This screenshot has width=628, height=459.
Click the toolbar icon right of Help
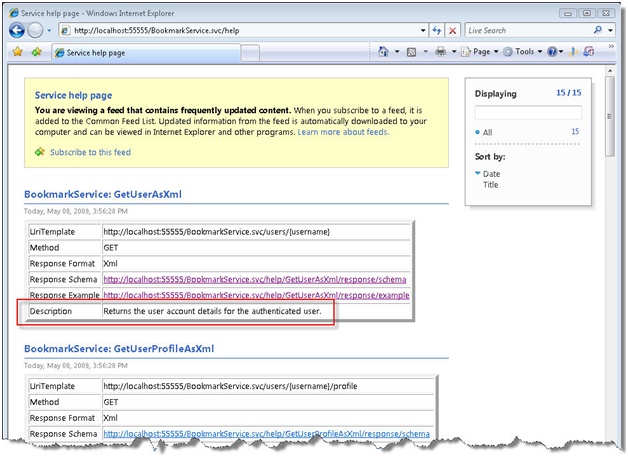574,52
